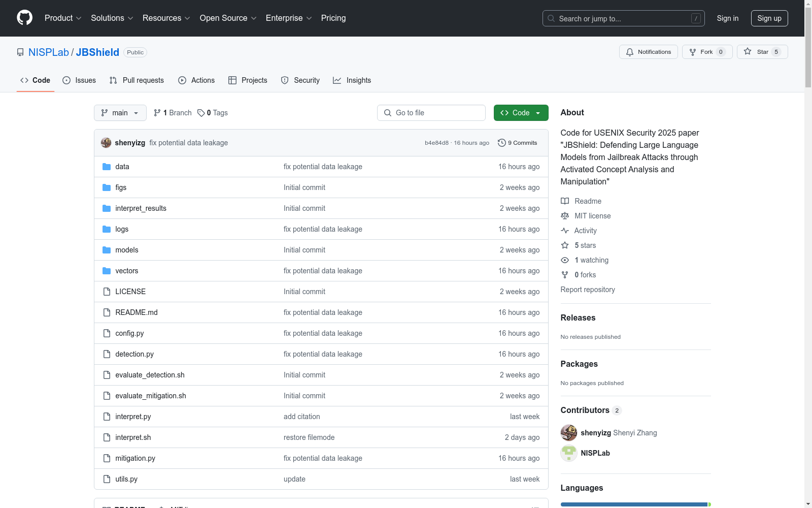Open evaluate_detection.sh file
812x508 pixels.
(150, 375)
